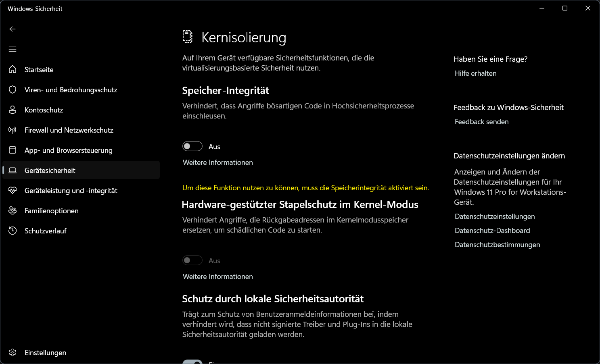Click the clock icon for Schutzverlauf
Image resolution: width=600 pixels, height=364 pixels.
pyautogui.click(x=13, y=231)
